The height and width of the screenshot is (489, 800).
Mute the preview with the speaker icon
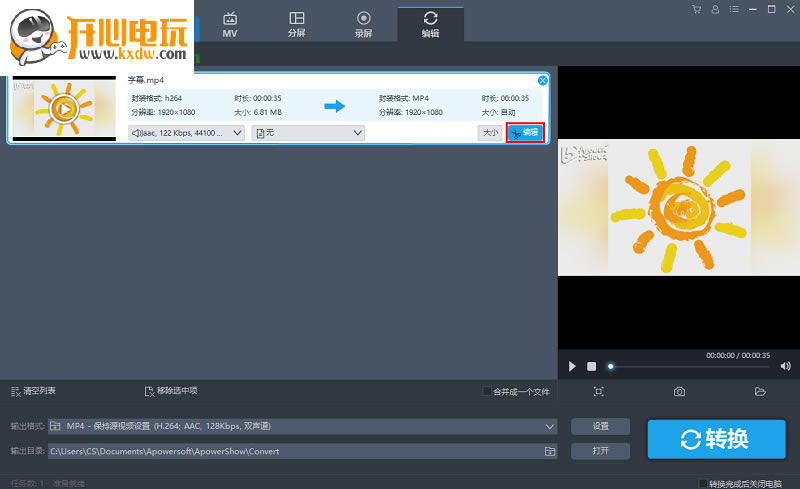point(785,367)
